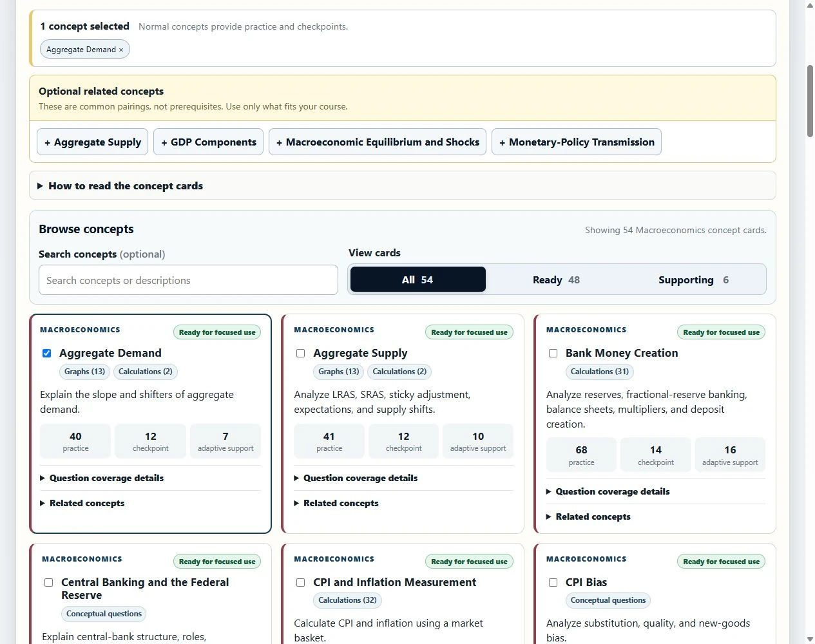Click the Search concepts input field
The image size is (815, 644).
coord(188,280)
